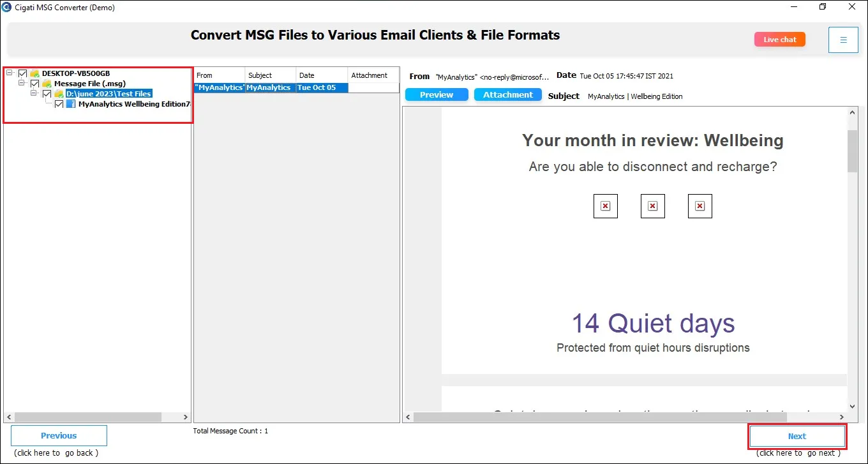Click the "14 Quiet days" heading
868x464 pixels.
point(653,324)
